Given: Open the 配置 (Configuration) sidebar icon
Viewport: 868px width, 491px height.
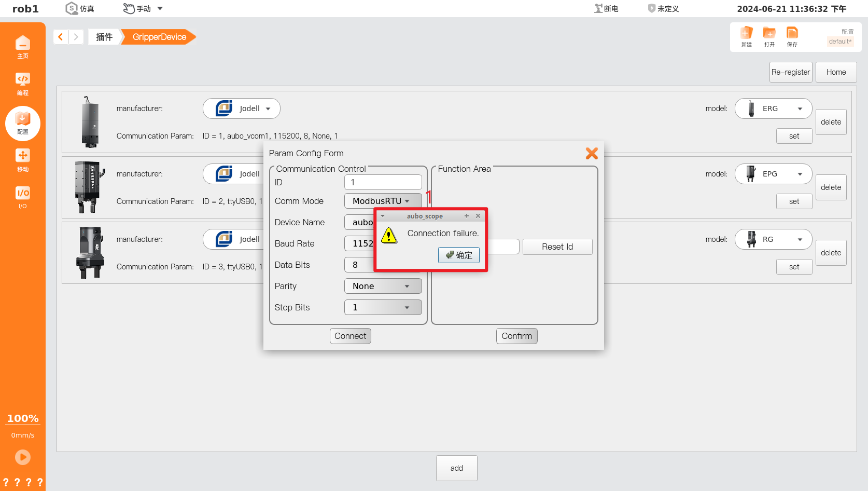Looking at the screenshot, I should click(23, 124).
